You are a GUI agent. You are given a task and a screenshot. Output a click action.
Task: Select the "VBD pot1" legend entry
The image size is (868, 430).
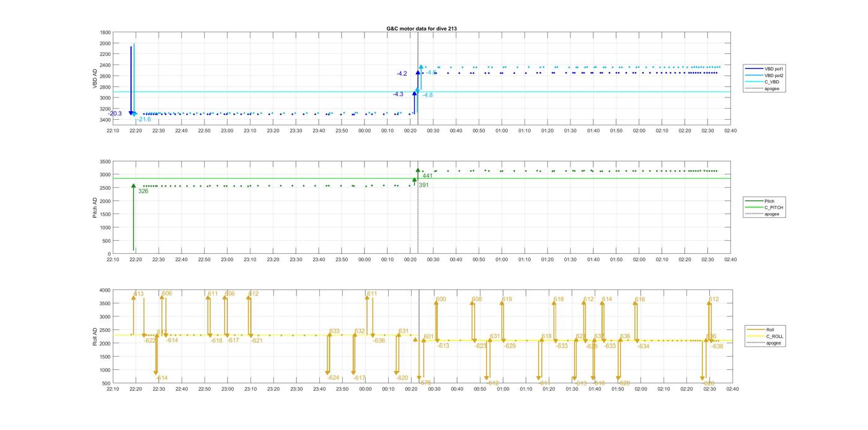[x=774, y=69]
